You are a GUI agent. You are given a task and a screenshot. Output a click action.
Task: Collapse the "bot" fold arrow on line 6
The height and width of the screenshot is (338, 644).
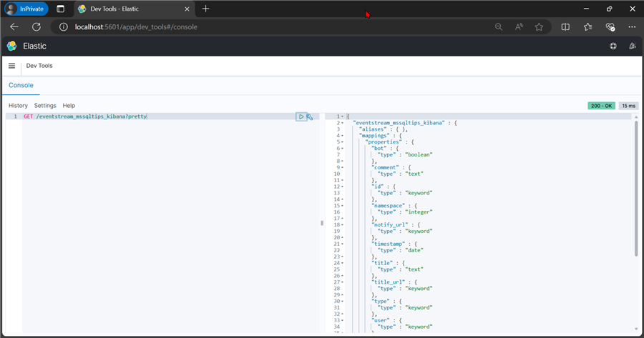(x=343, y=149)
